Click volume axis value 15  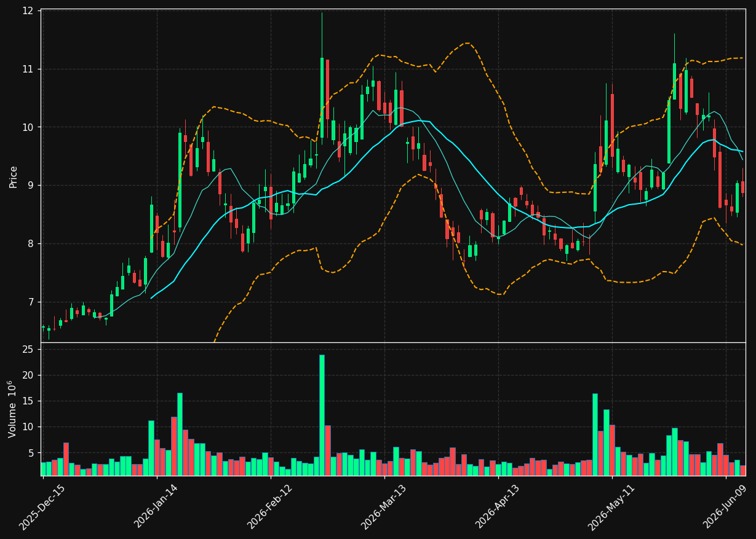28,401
